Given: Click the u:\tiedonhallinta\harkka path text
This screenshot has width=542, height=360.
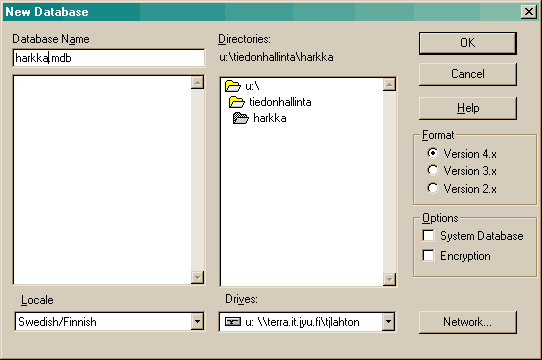Looking at the screenshot, I should 276,57.
